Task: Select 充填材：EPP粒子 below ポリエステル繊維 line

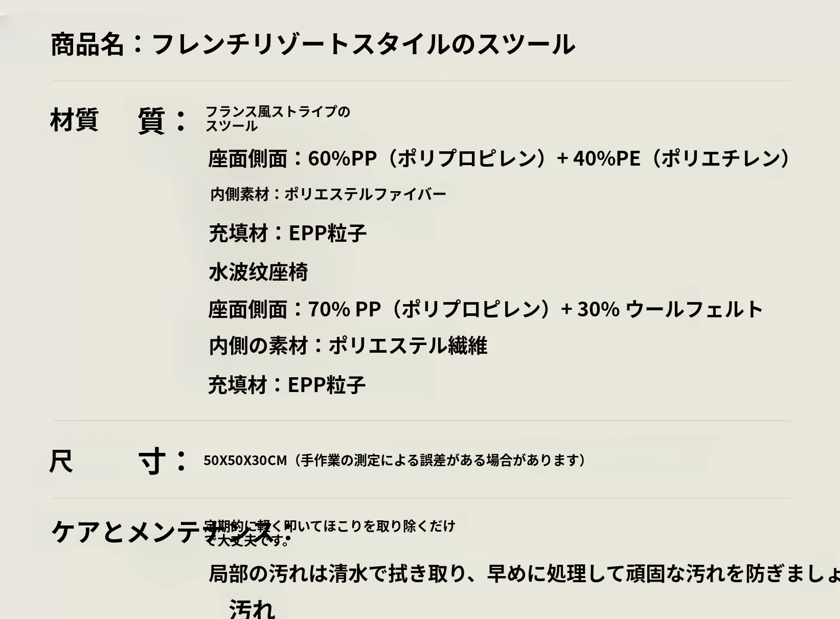Action: [x=286, y=385]
